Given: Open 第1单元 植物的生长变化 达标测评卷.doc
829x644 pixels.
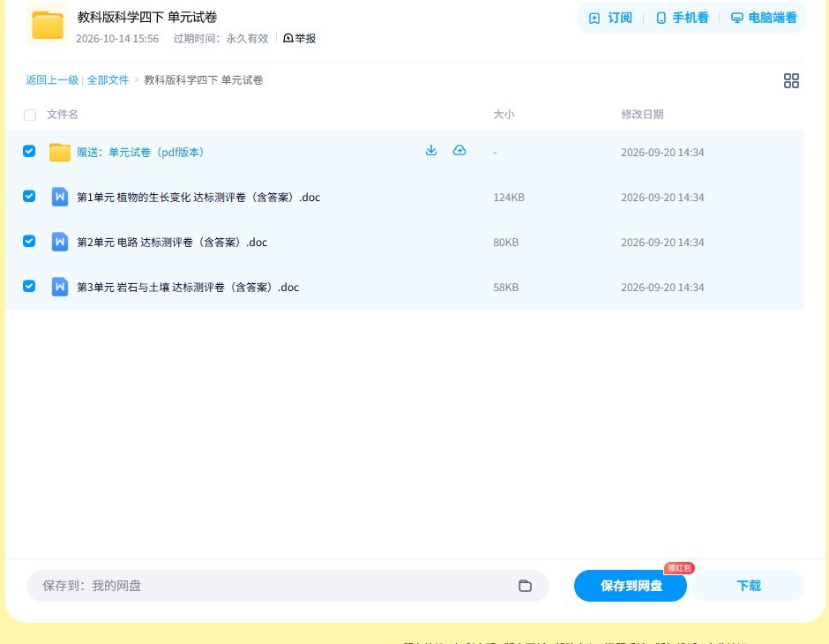Looking at the screenshot, I should [198, 198].
